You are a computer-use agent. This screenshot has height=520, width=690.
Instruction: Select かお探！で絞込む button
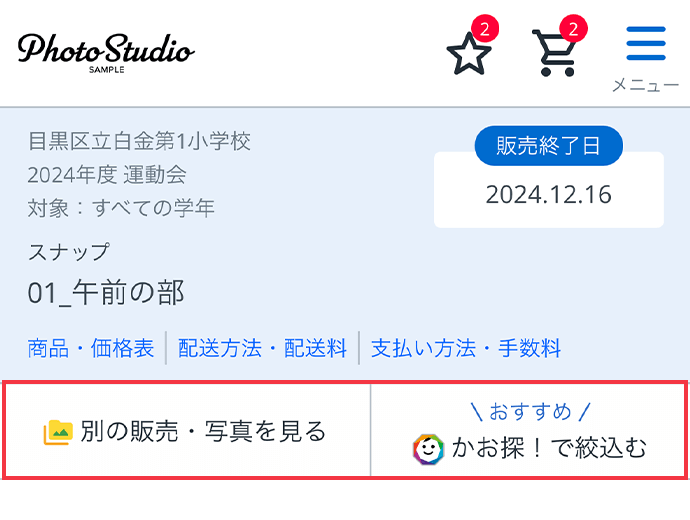point(529,431)
